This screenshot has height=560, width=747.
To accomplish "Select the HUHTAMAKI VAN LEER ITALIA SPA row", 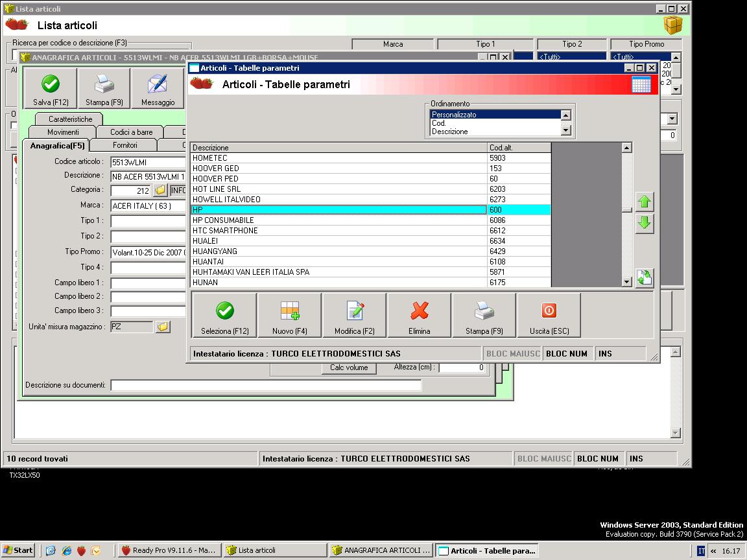I will (x=371, y=272).
